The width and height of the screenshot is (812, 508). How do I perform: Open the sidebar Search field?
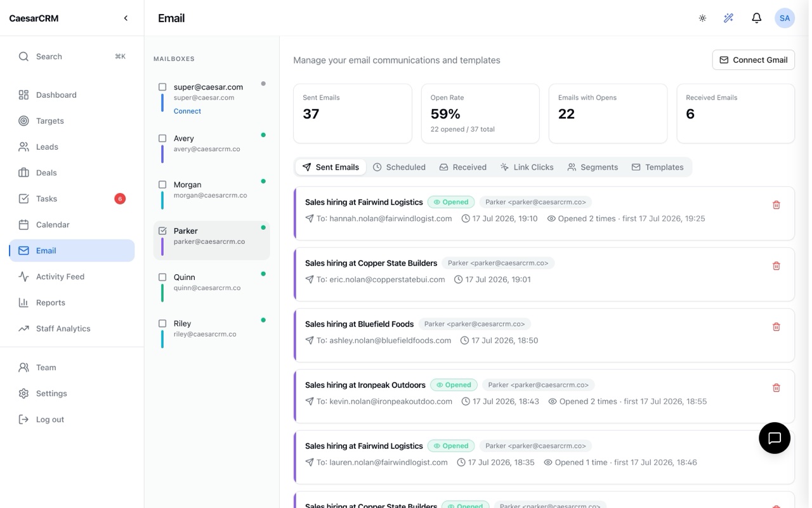72,57
